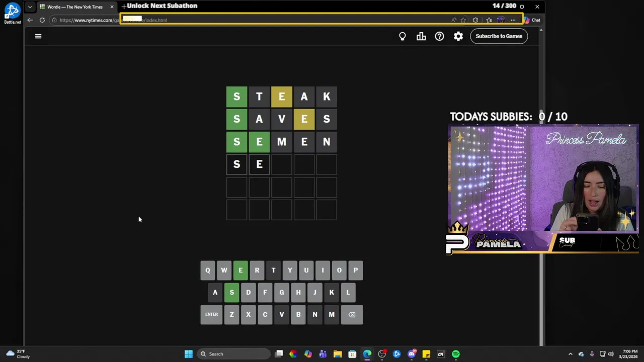Image resolution: width=644 pixels, height=362 pixels.
Task: Tap the J key on Wordle keyboard
Action: click(x=315, y=293)
